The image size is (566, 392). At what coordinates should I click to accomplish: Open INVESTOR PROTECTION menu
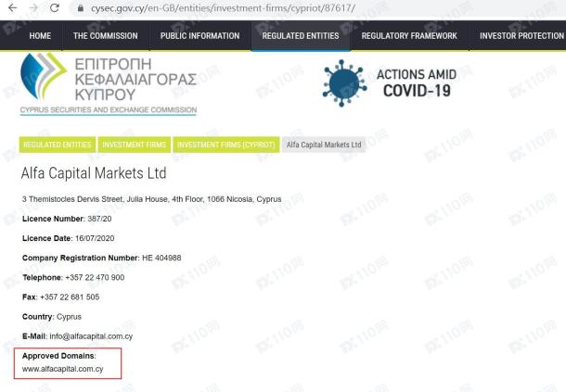[x=521, y=36]
